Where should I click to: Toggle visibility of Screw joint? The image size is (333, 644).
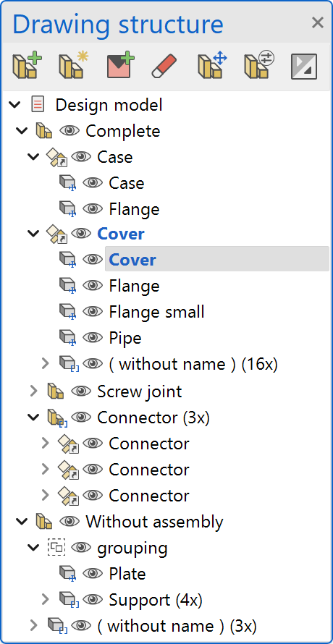[x=81, y=391]
